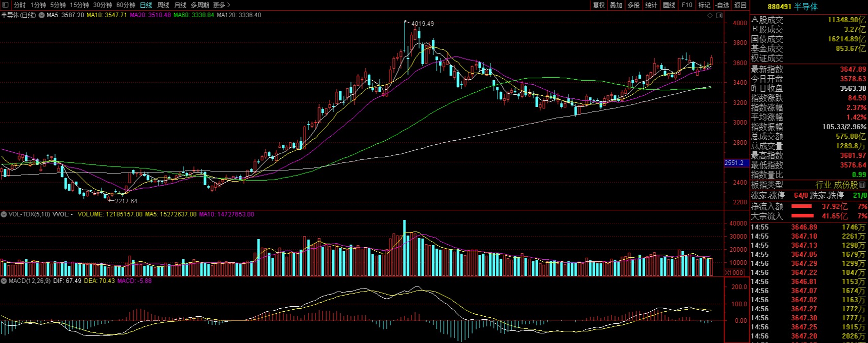Toggle -自选 watchlist removal
Screen dimensions: 868x343
(x=723, y=5)
